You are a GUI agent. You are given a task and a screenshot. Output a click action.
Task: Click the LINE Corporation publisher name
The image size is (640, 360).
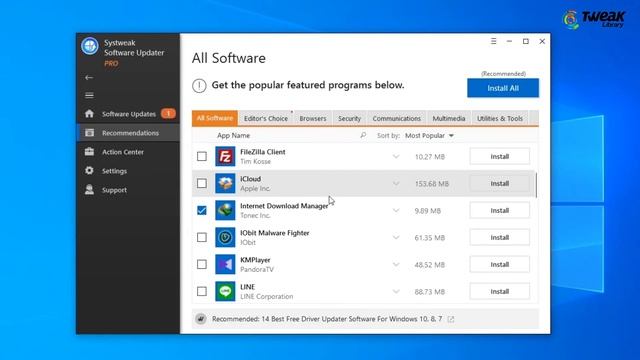(x=267, y=296)
